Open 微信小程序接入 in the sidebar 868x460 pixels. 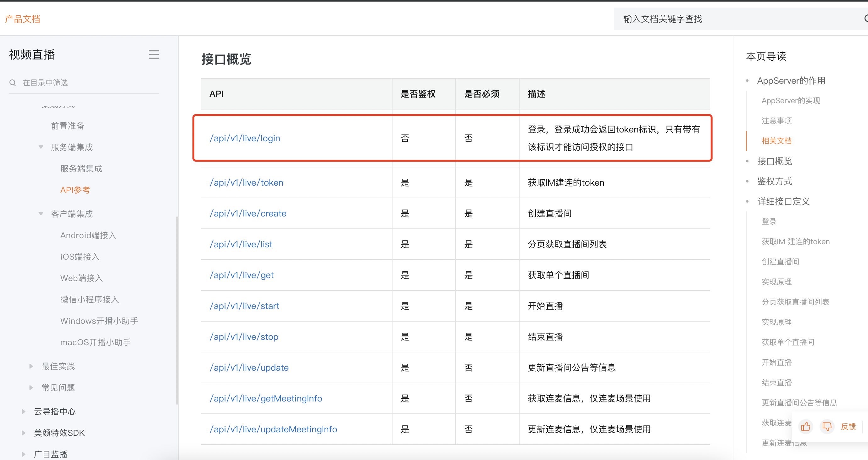pos(90,299)
